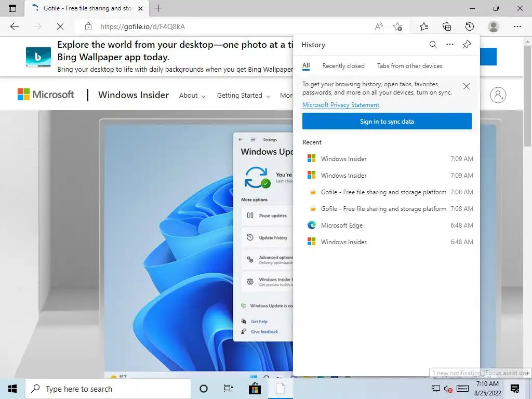Open Task View on taskbar
Screen dimensions: 532x399
point(229,389)
